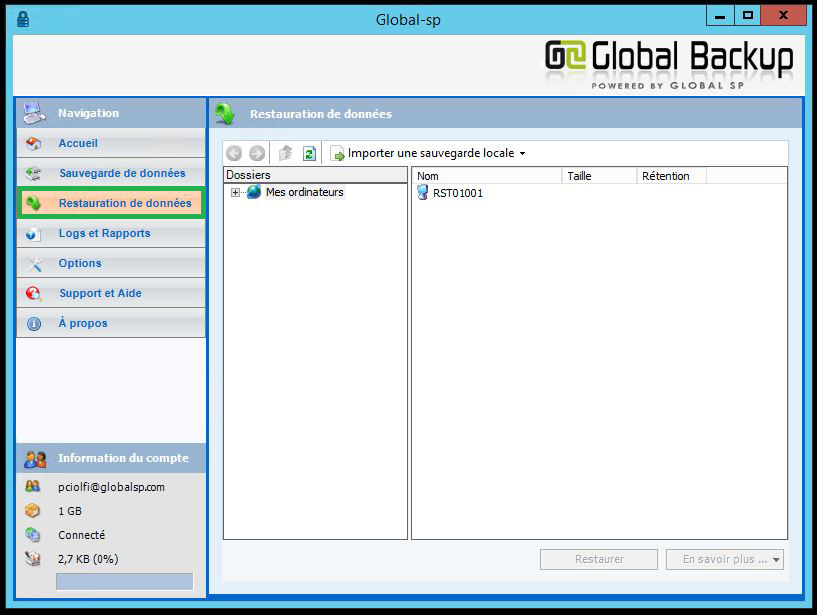The width and height of the screenshot is (817, 615).
Task: Sort by the Rétention column header
Action: click(672, 176)
